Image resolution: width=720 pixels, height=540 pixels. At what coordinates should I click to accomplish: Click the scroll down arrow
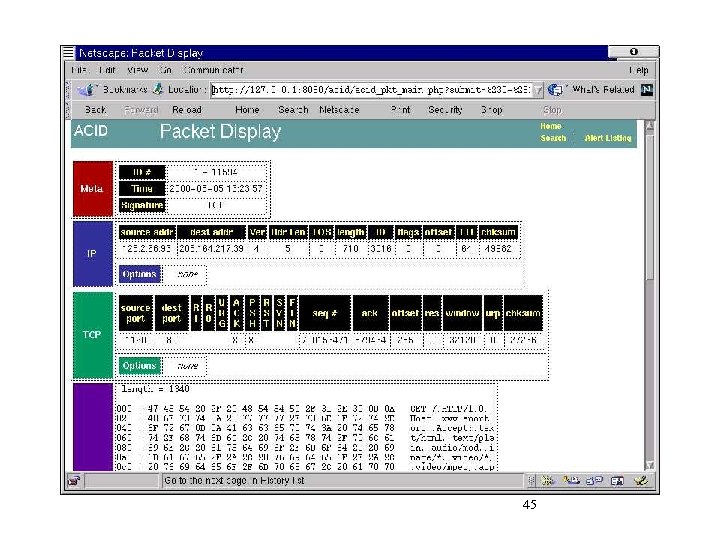coord(650,465)
